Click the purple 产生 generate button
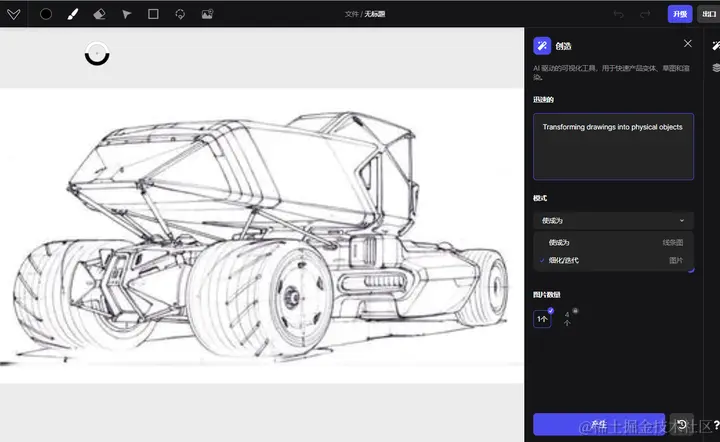 (599, 425)
